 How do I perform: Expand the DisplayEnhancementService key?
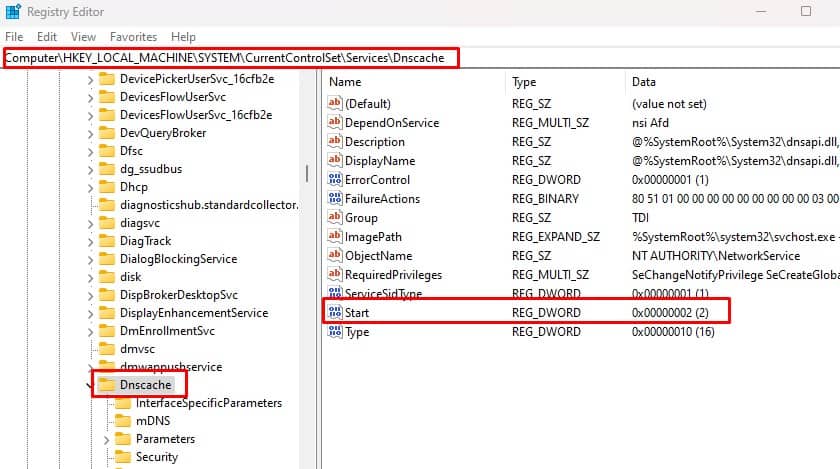pos(90,314)
